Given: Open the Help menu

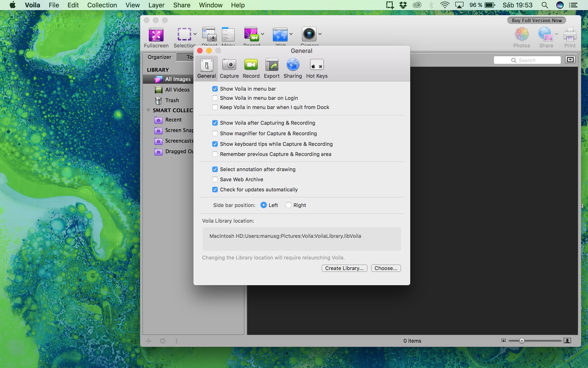Looking at the screenshot, I should (238, 5).
